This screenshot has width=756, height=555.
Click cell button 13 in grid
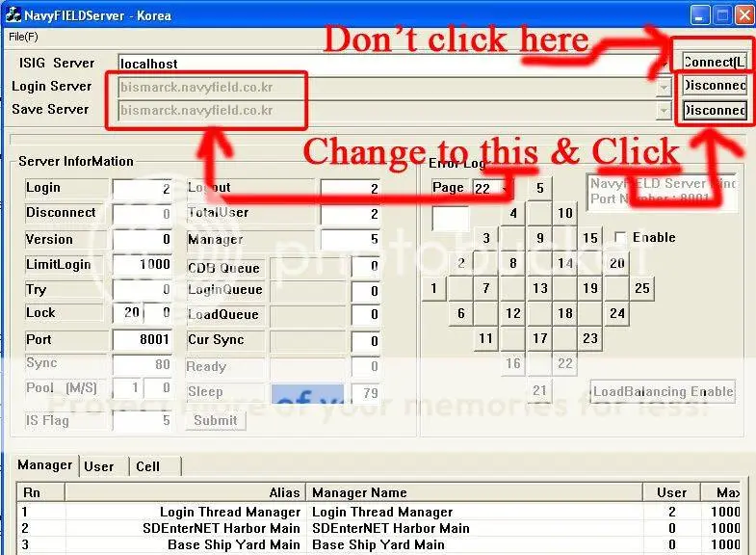540,288
